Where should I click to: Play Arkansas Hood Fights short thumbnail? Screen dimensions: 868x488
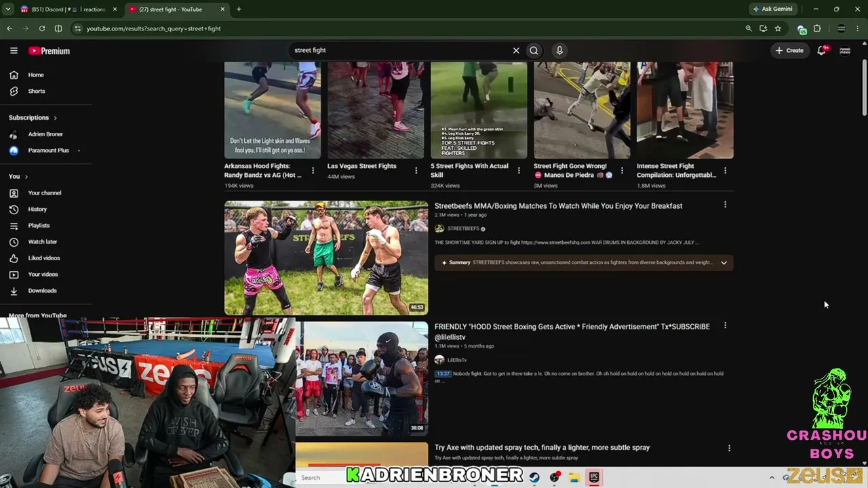point(273,110)
